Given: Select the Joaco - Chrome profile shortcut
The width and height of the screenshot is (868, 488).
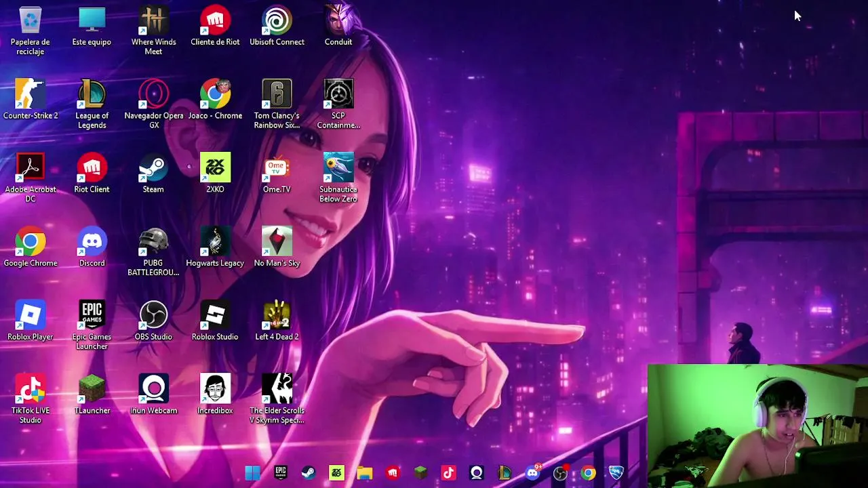Looking at the screenshot, I should (215, 100).
